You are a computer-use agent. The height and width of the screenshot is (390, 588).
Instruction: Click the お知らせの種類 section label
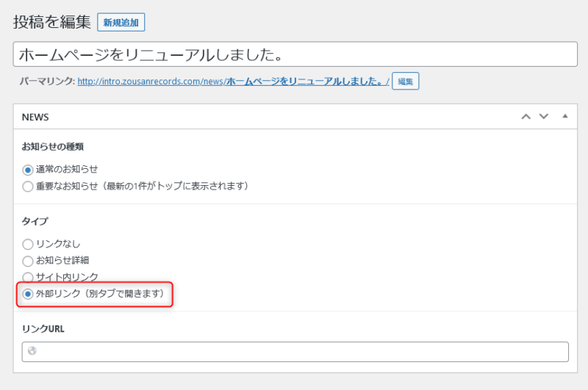[52, 146]
